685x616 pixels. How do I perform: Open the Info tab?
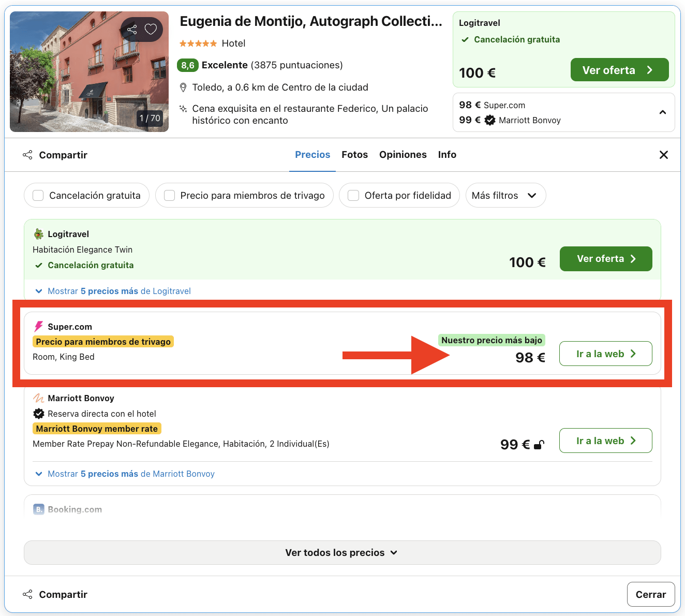tap(447, 155)
